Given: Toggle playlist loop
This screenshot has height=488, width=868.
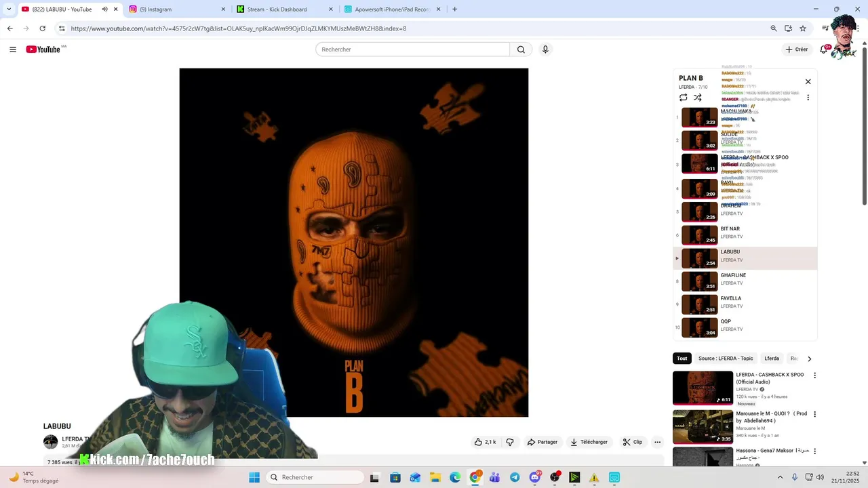Looking at the screenshot, I should coord(683,98).
